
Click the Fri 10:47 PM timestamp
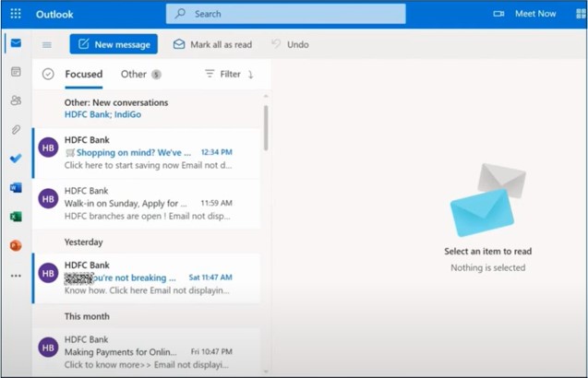(211, 352)
